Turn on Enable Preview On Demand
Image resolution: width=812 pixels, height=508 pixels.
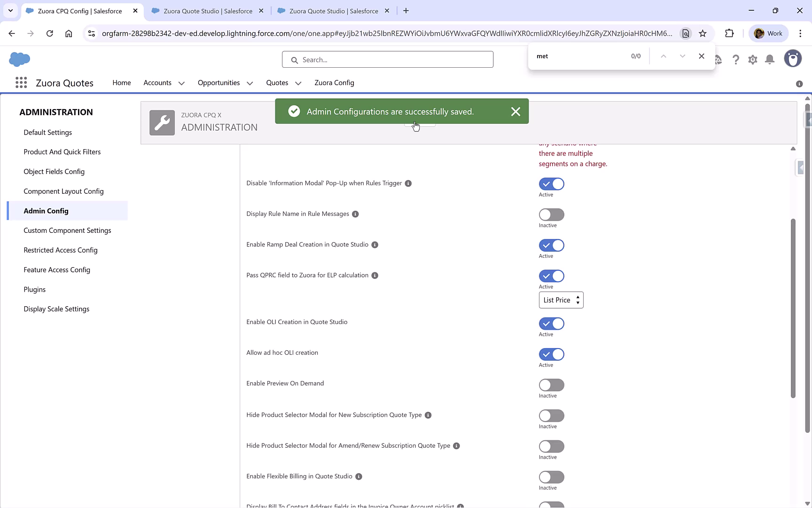551,385
